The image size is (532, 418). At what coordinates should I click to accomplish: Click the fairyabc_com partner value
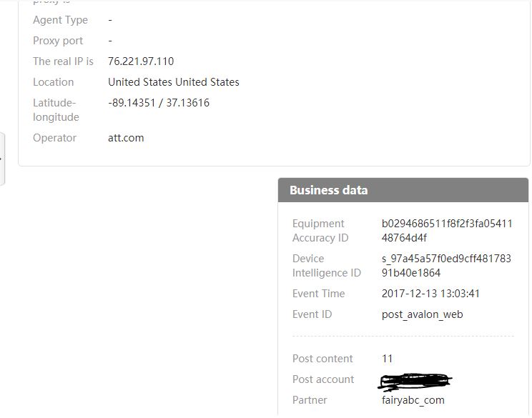pos(413,400)
